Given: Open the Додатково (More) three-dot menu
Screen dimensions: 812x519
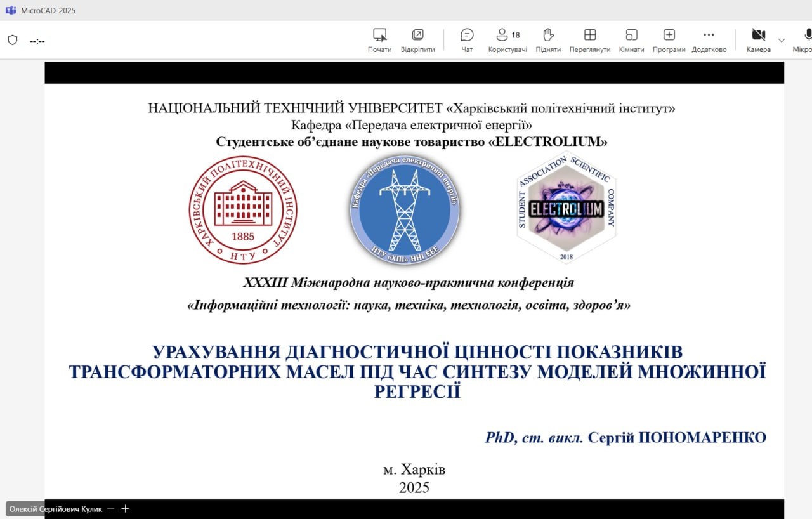Looking at the screenshot, I should pos(709,41).
